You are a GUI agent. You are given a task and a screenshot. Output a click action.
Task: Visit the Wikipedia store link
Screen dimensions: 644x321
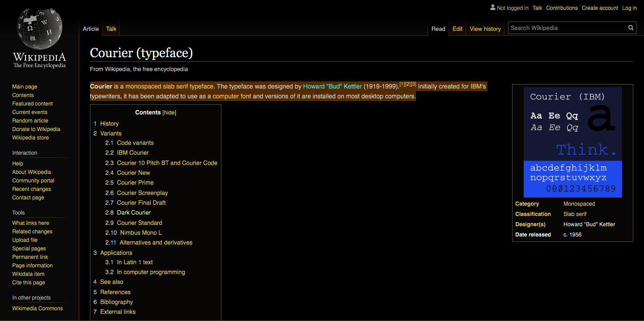tap(30, 138)
